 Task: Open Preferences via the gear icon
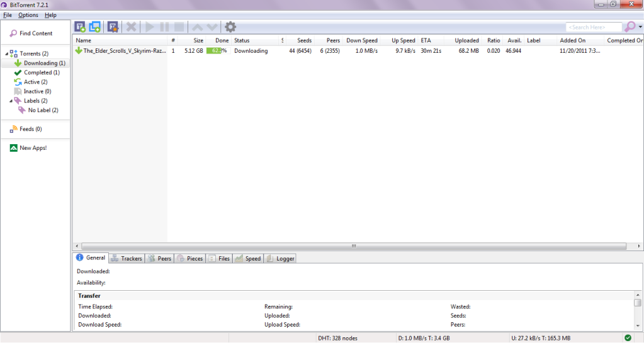[x=230, y=27]
